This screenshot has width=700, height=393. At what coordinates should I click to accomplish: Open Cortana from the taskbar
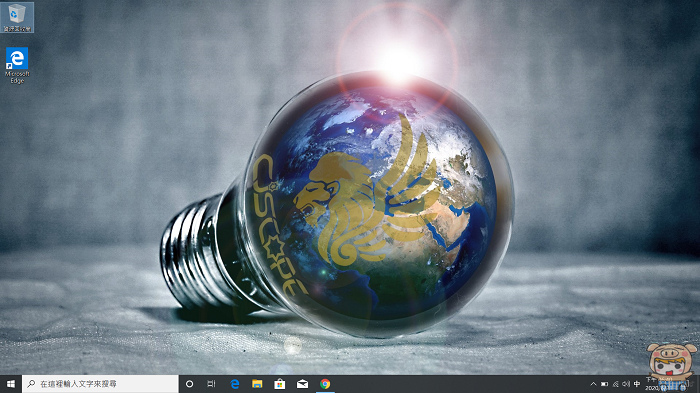click(x=189, y=384)
